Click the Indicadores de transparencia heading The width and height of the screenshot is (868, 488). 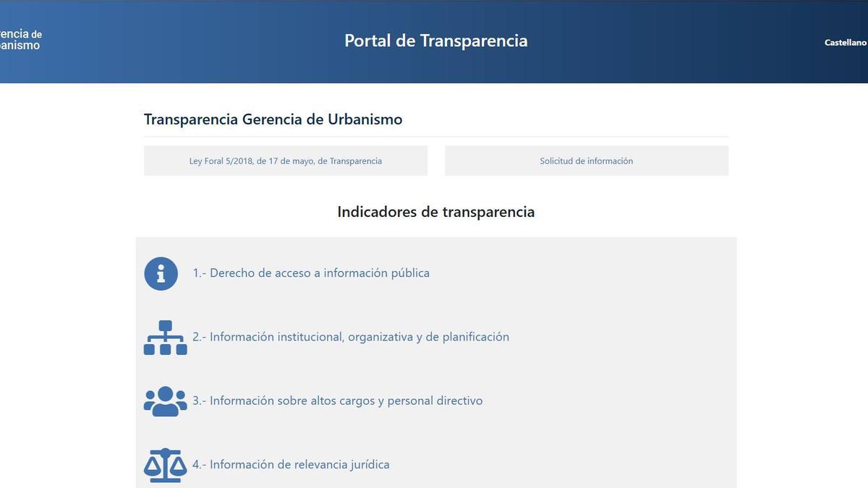pyautogui.click(x=435, y=212)
